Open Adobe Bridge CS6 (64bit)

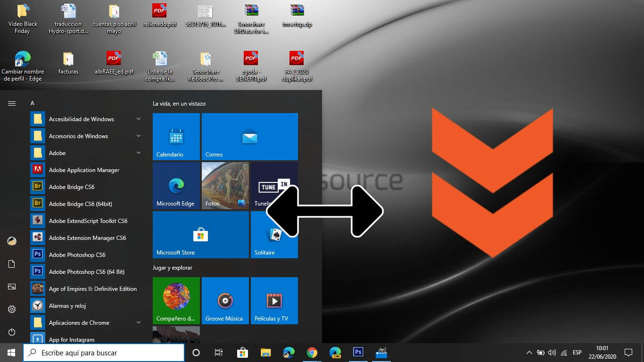tap(87, 204)
